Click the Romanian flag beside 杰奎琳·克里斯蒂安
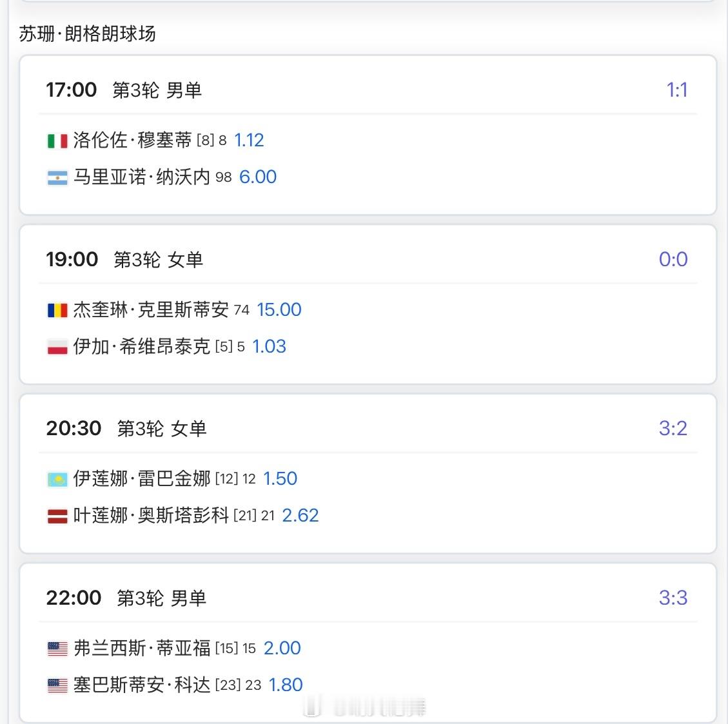Screen dimensions: 728x724 [57, 310]
